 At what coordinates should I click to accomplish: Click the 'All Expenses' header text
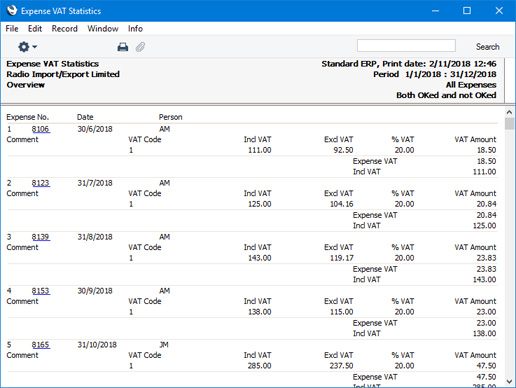coord(471,85)
